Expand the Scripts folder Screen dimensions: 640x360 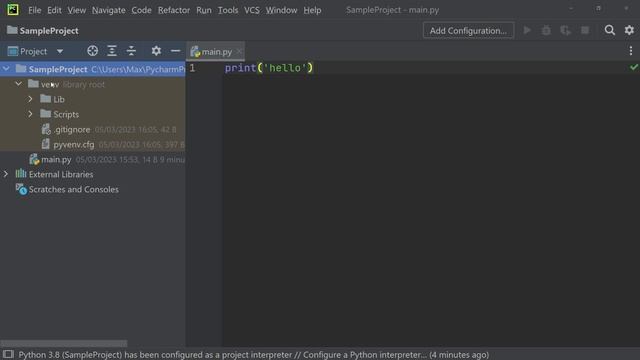tap(31, 114)
